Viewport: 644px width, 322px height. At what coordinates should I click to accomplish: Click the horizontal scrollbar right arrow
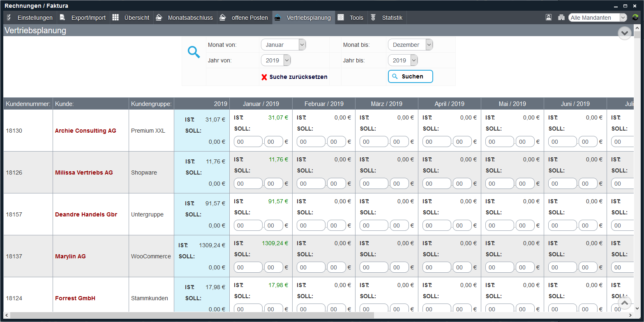(631, 315)
